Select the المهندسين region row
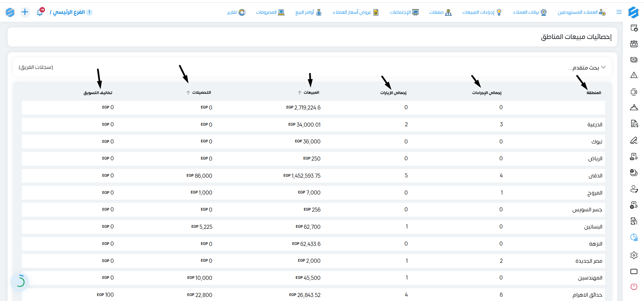Image resolution: width=644 pixels, height=301 pixels. point(313,278)
